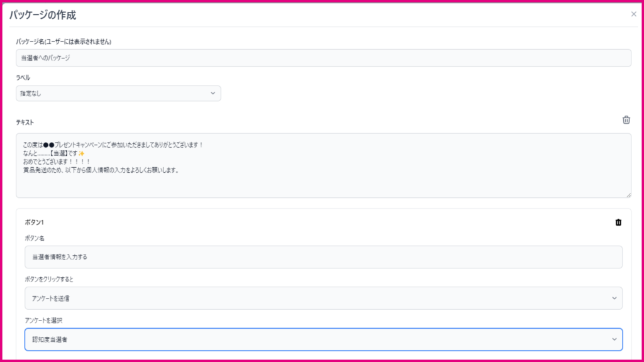The image size is (644, 362).
Task: Delete the テキスト block with outlined trash icon
Action: coord(626,120)
